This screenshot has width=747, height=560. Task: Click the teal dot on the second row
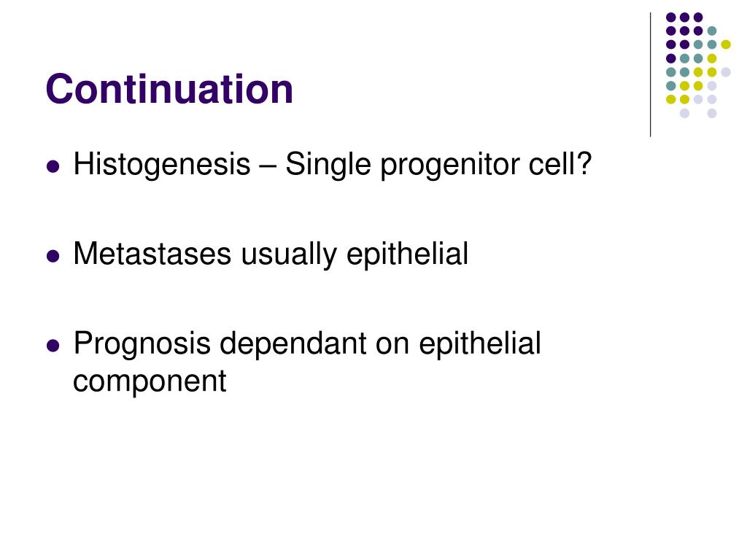pyautogui.click(x=712, y=31)
